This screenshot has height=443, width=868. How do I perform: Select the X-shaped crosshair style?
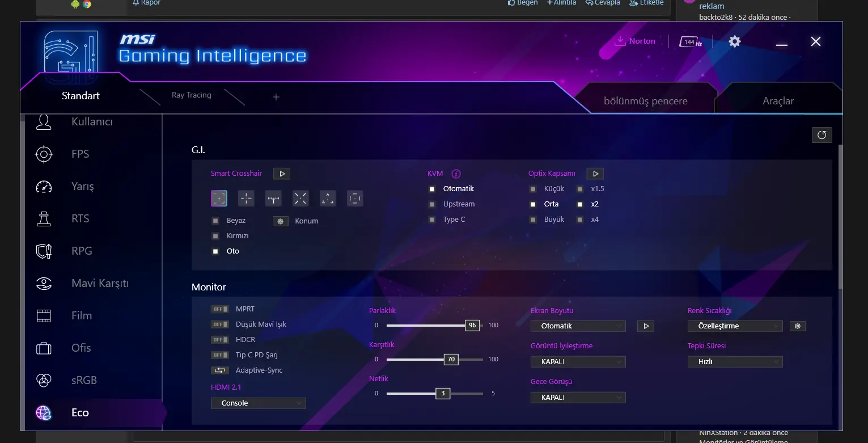tap(300, 198)
